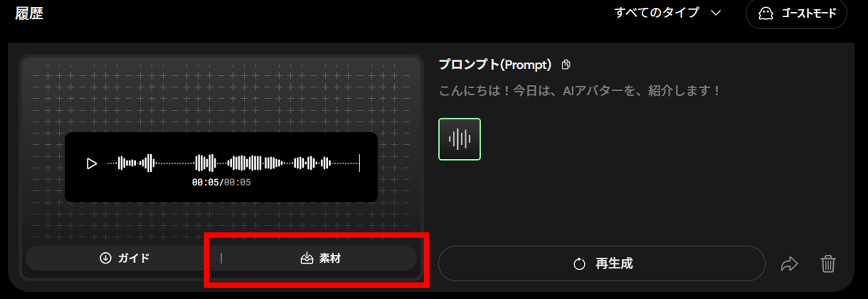Seek to the middle of the audio waveform
The width and height of the screenshot is (868, 299).
234,163
